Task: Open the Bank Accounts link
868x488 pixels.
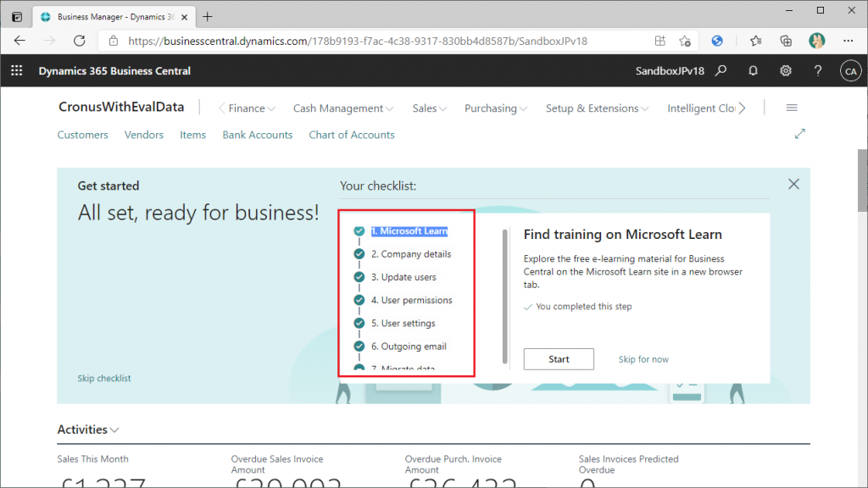Action: tap(258, 135)
